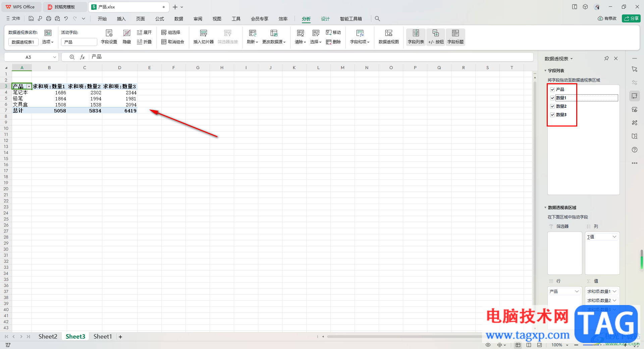
Task: Expand field with 展开 button
Action: (x=144, y=33)
